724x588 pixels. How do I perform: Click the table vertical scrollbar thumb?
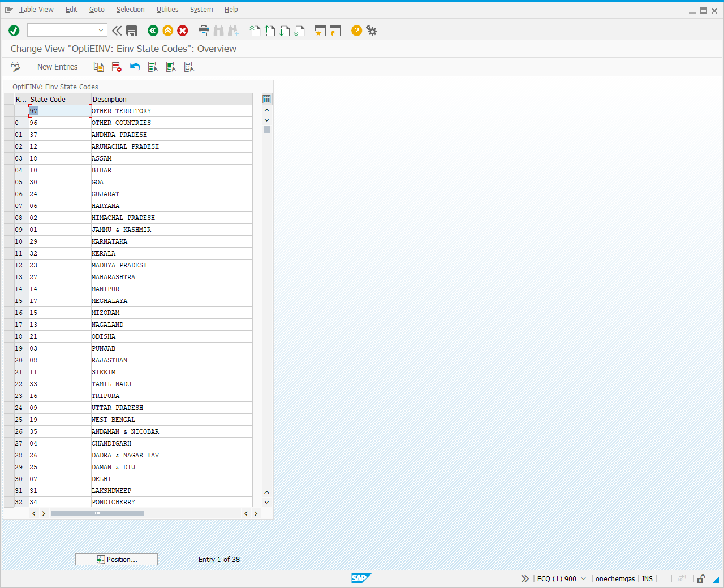267,129
